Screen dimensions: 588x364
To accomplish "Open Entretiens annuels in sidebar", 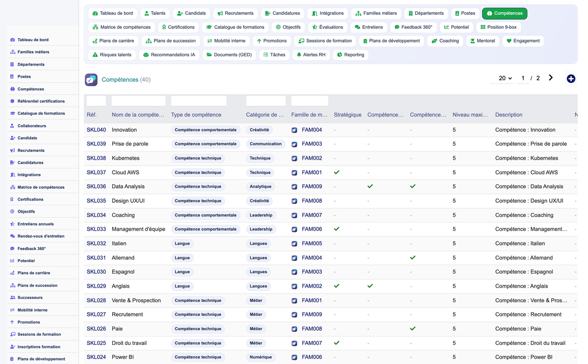I will [x=36, y=224].
